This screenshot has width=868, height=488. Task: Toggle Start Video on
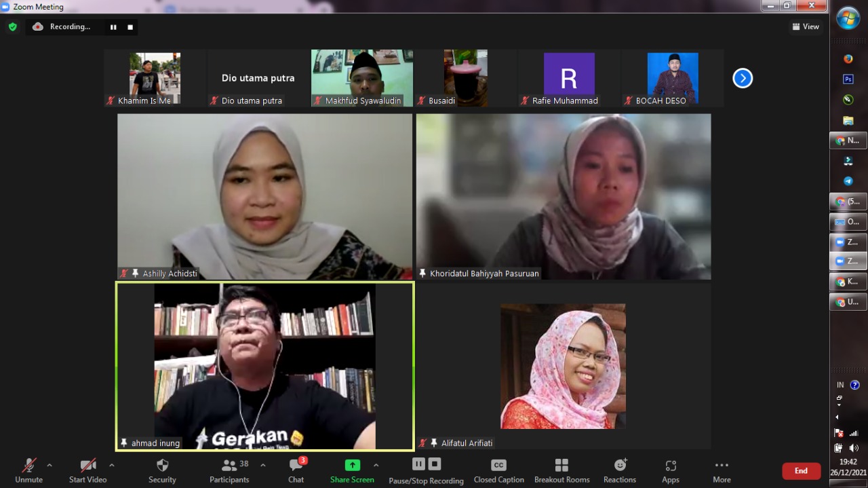click(87, 470)
